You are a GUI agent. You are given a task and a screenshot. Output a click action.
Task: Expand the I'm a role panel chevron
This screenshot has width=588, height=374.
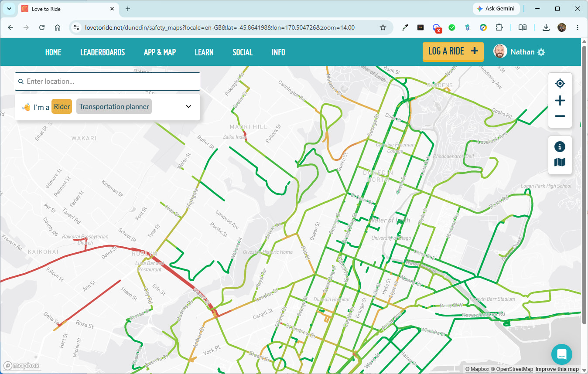[x=189, y=106]
